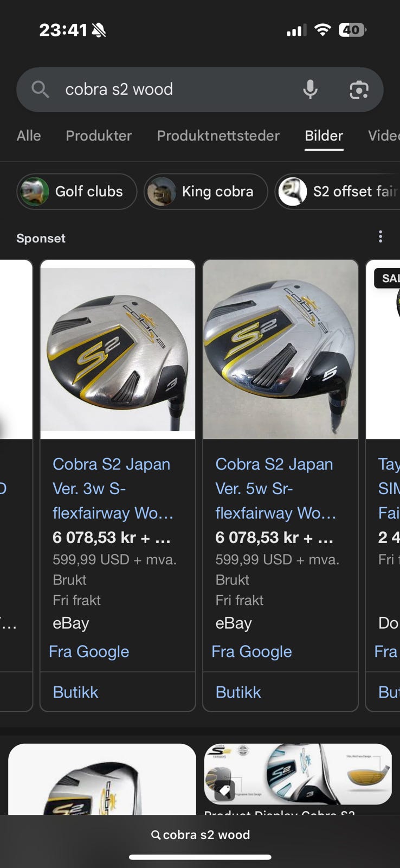Tap Butikk under the 3w listing
Image resolution: width=400 pixels, height=868 pixels.
click(75, 692)
